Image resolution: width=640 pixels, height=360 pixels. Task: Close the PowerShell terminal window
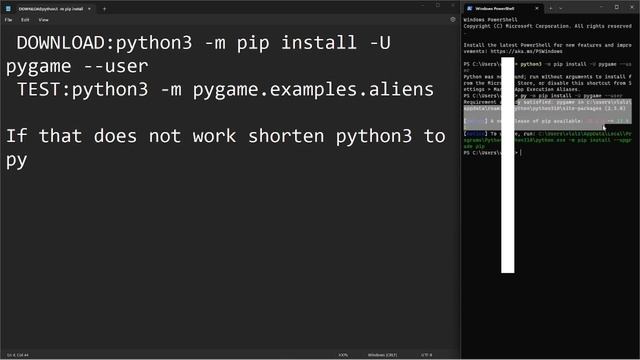point(632,7)
